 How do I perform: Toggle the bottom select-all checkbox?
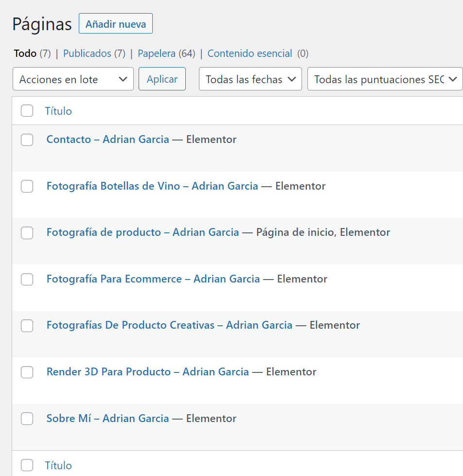pos(27,465)
